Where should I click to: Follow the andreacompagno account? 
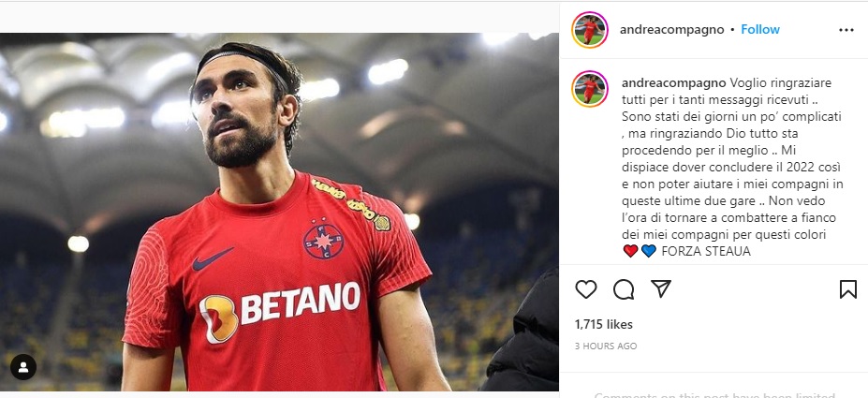(x=760, y=29)
